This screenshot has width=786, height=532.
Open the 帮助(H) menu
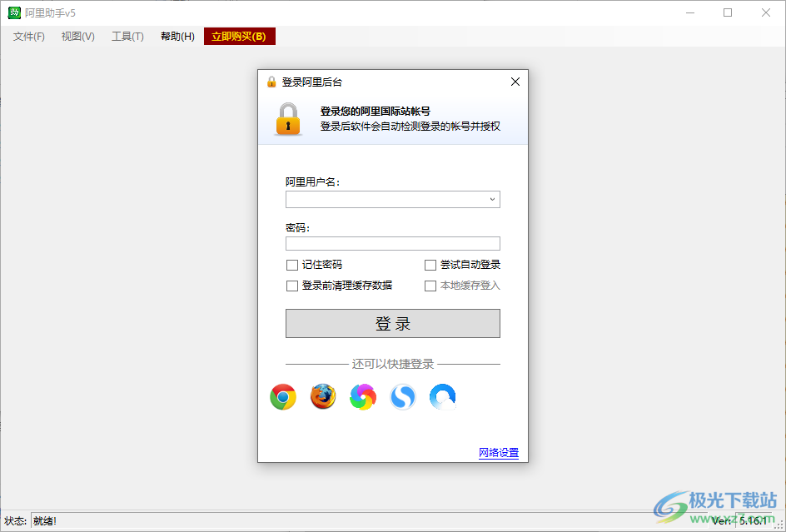[177, 36]
